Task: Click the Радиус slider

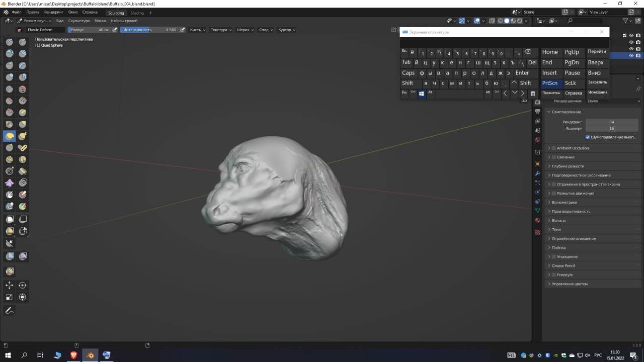Action: pos(89,30)
